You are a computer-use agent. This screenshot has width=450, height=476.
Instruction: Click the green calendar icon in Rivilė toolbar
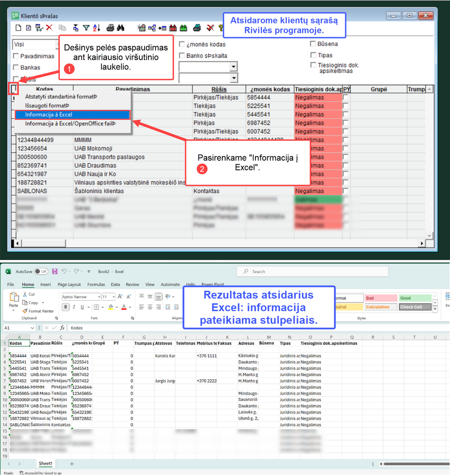click(183, 28)
